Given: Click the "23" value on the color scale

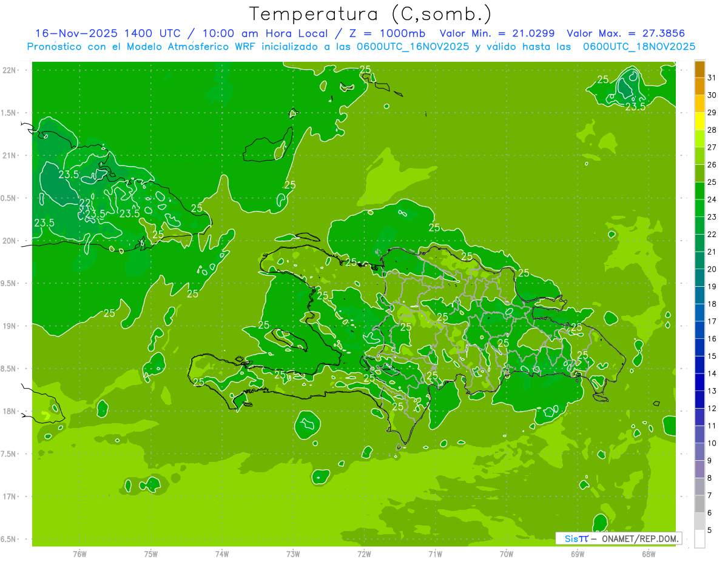Looking at the screenshot, I should [712, 217].
